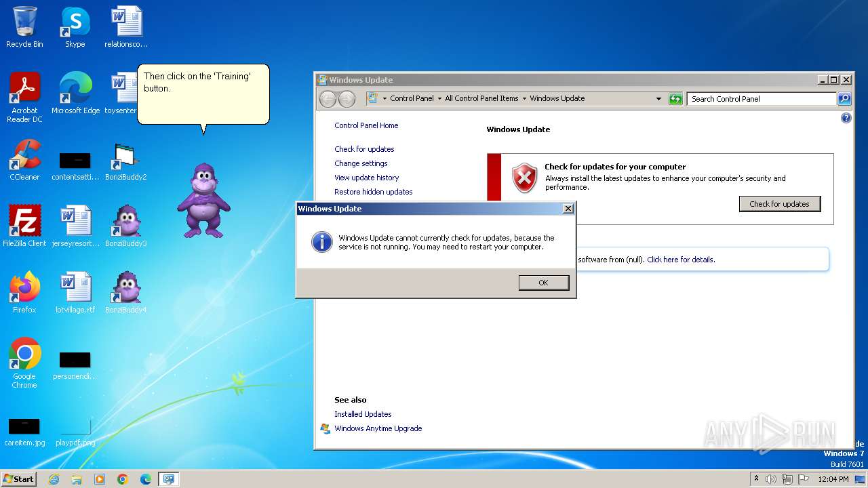Image resolution: width=868 pixels, height=488 pixels.
Task: Open the jerseyresort document icon
Action: tap(75, 226)
